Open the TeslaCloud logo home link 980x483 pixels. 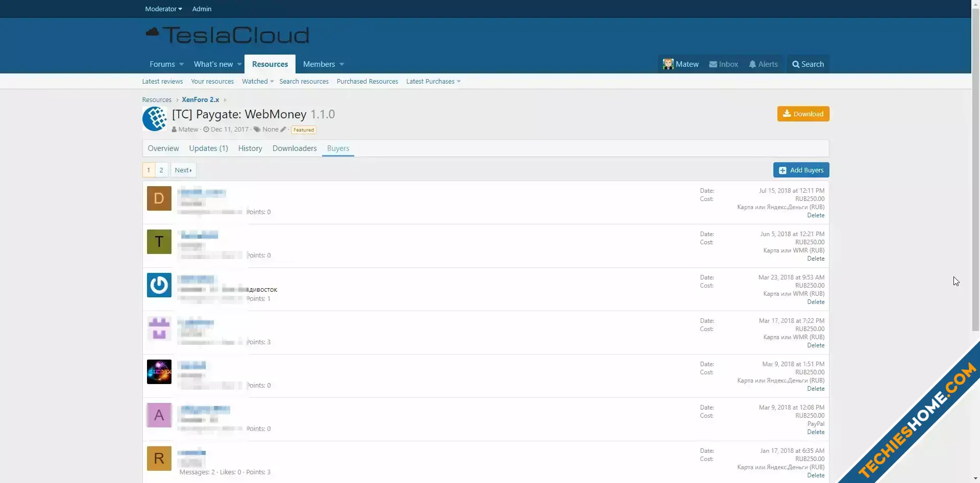tap(227, 35)
